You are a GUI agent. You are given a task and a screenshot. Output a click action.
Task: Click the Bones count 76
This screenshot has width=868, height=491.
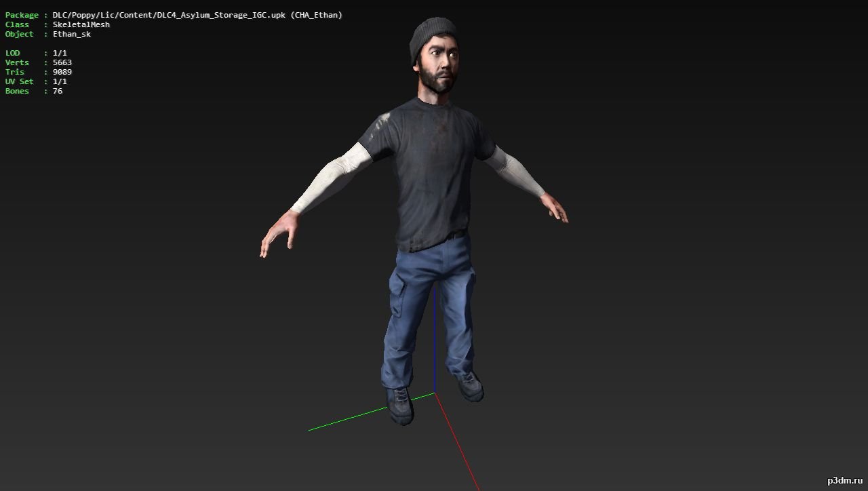pyautogui.click(x=58, y=91)
